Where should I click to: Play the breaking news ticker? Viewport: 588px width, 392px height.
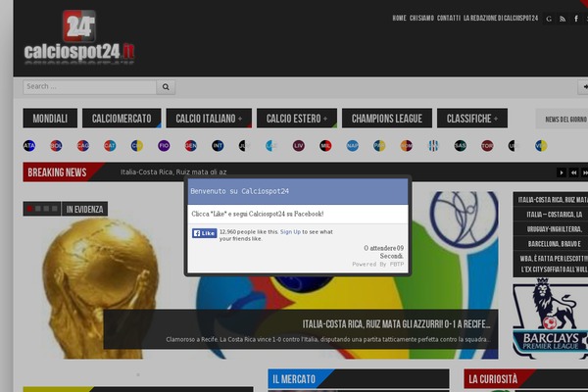[562, 172]
